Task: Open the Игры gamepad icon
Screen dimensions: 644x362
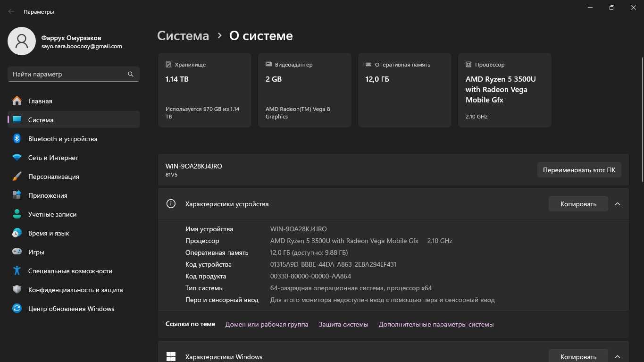Action: click(x=17, y=252)
